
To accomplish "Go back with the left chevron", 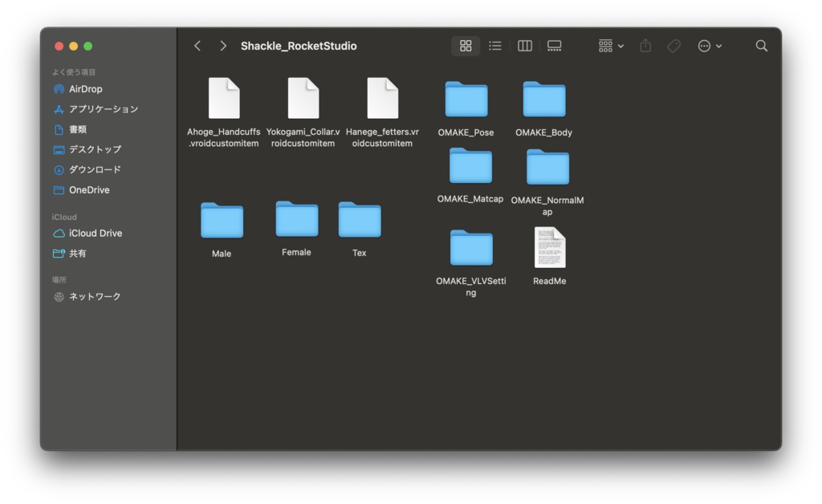I will pyautogui.click(x=197, y=46).
